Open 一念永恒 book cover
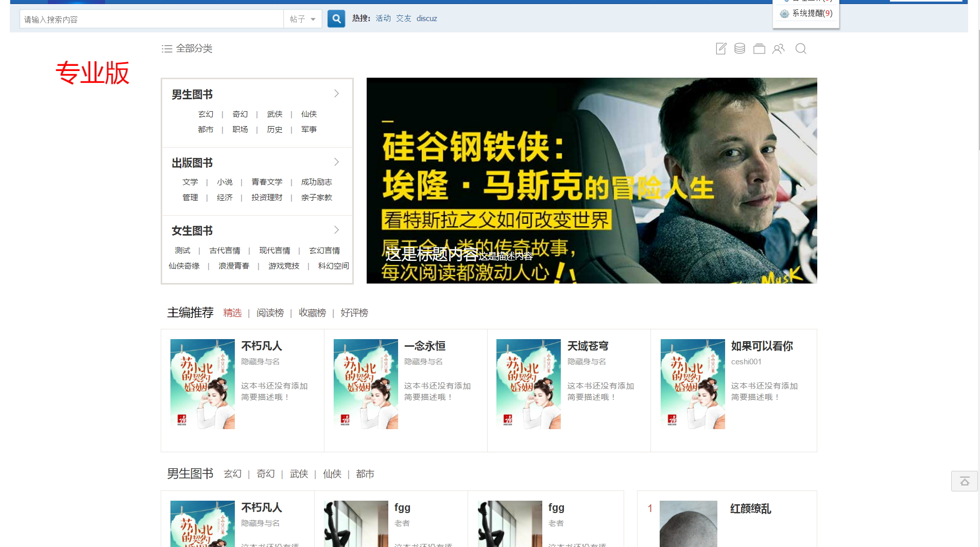 [x=366, y=384]
